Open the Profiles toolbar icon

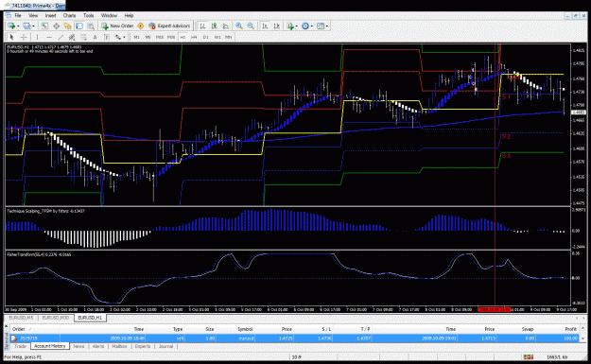(x=26, y=26)
